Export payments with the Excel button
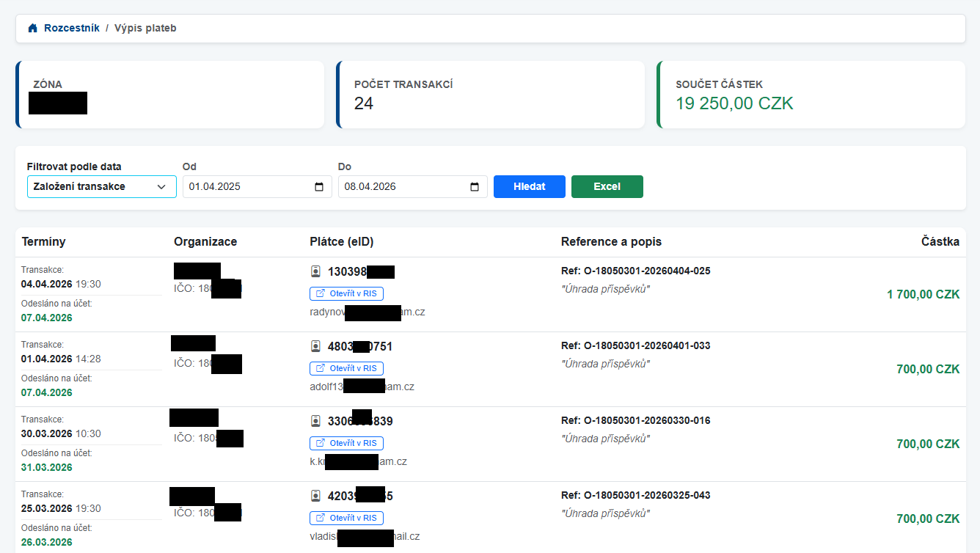This screenshot has height=553, width=980. tap(607, 187)
